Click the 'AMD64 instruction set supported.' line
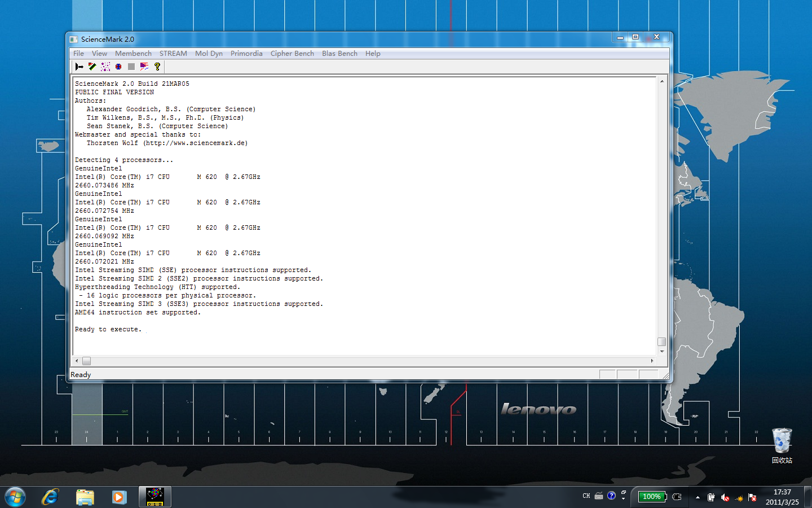Image resolution: width=812 pixels, height=508 pixels. (138, 312)
